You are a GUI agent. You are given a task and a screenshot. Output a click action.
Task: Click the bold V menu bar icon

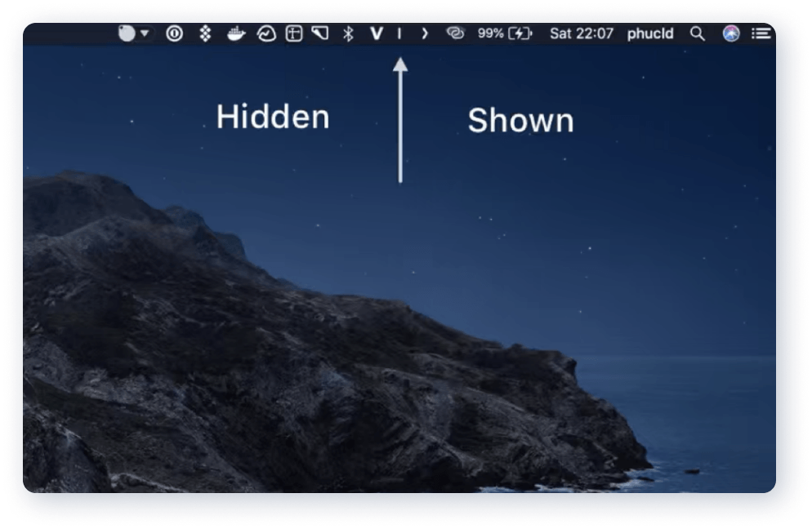click(377, 33)
